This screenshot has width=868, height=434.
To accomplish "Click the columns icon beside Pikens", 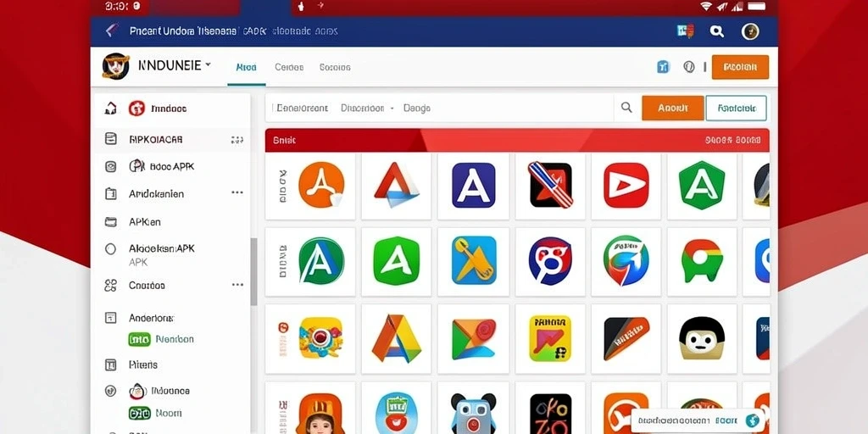I will coord(111,364).
